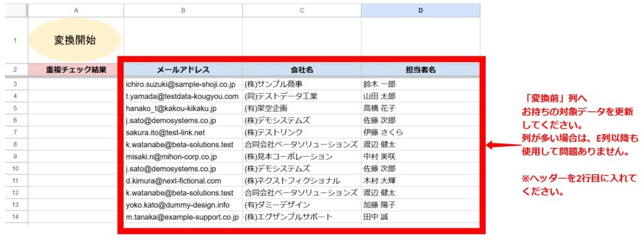Select cell m.tanaka@example-support.co.jp

(x=183, y=217)
